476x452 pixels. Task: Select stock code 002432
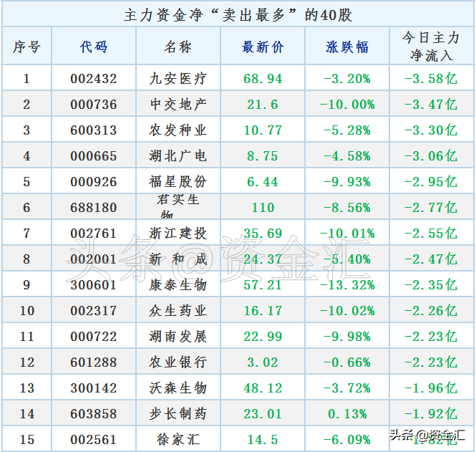[x=94, y=79]
